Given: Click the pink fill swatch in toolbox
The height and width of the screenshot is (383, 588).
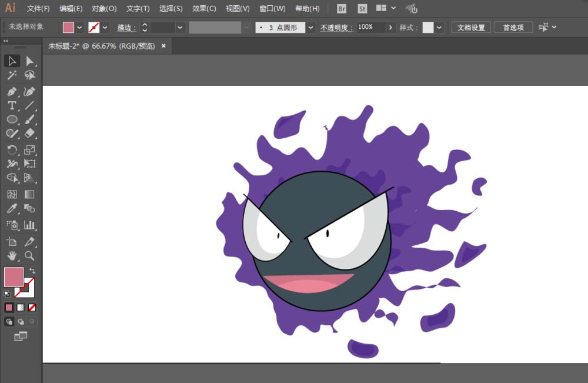Looking at the screenshot, I should pos(13,277).
